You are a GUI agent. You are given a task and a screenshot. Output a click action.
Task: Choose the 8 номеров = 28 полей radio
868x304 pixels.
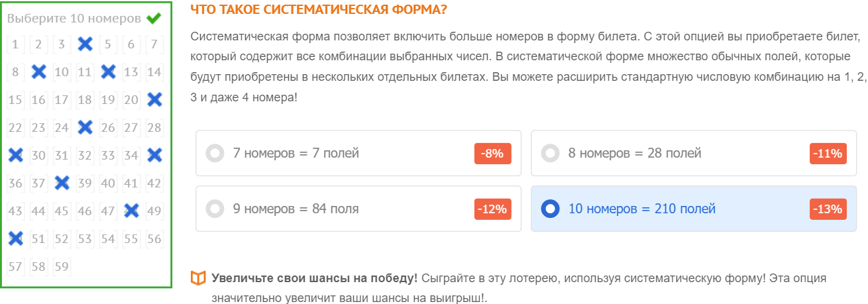pyautogui.click(x=694, y=153)
